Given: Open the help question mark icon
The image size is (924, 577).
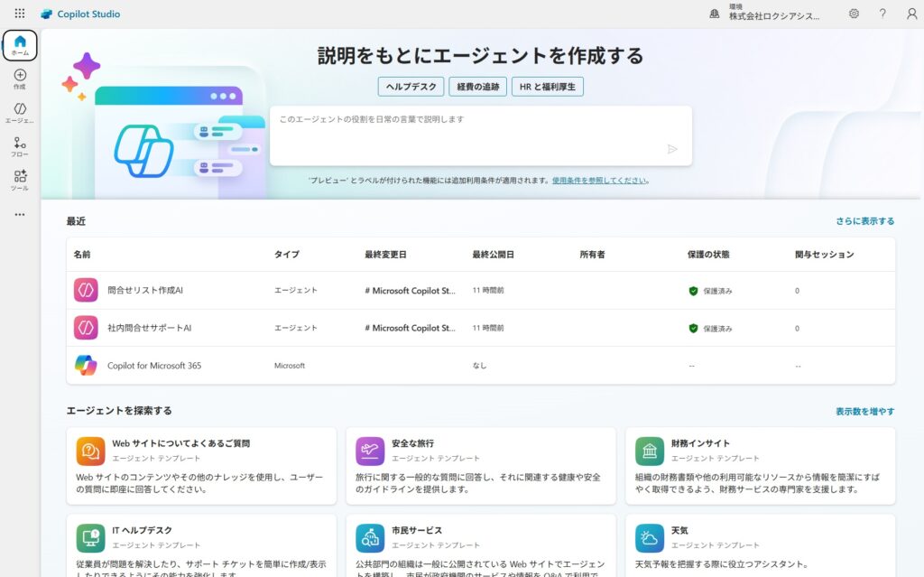Looking at the screenshot, I should point(882,14).
